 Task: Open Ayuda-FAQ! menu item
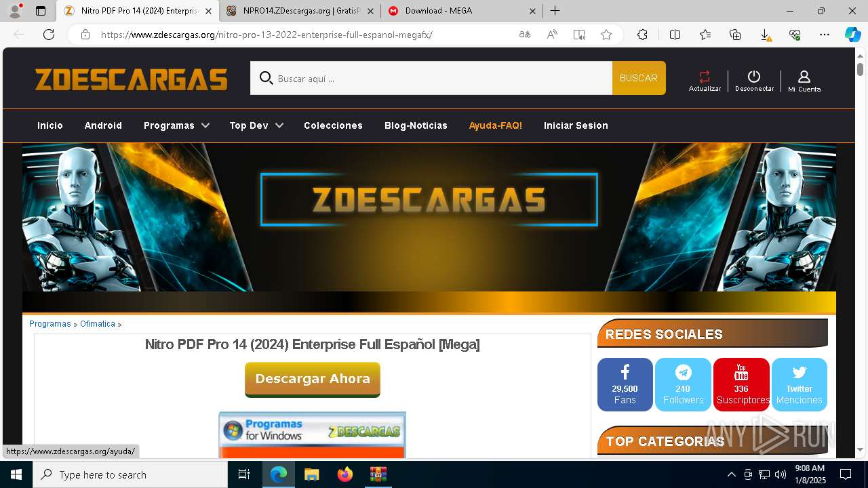point(496,125)
